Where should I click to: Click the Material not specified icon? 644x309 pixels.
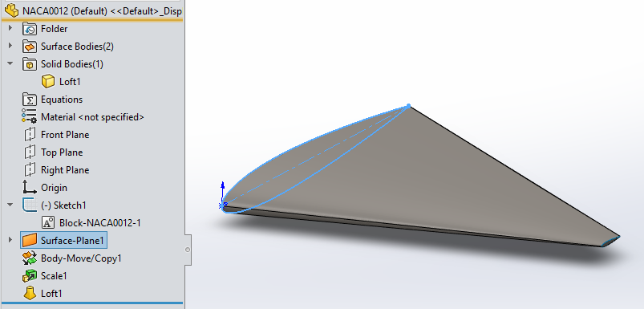coord(30,117)
